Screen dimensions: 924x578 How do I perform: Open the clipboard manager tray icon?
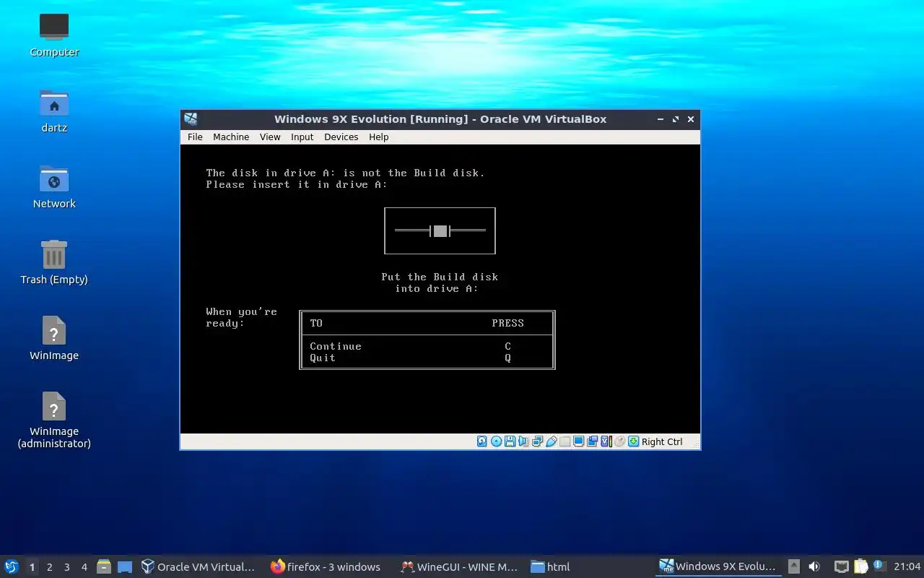coord(860,566)
